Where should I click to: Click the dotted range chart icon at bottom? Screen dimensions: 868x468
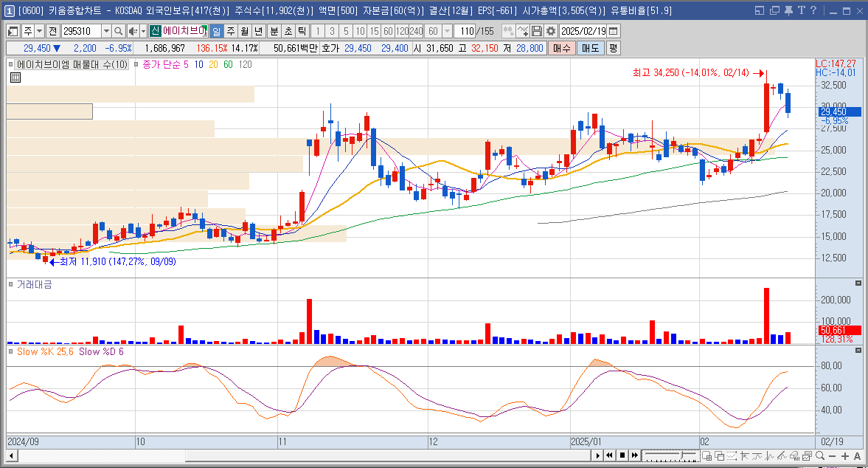tap(732, 455)
